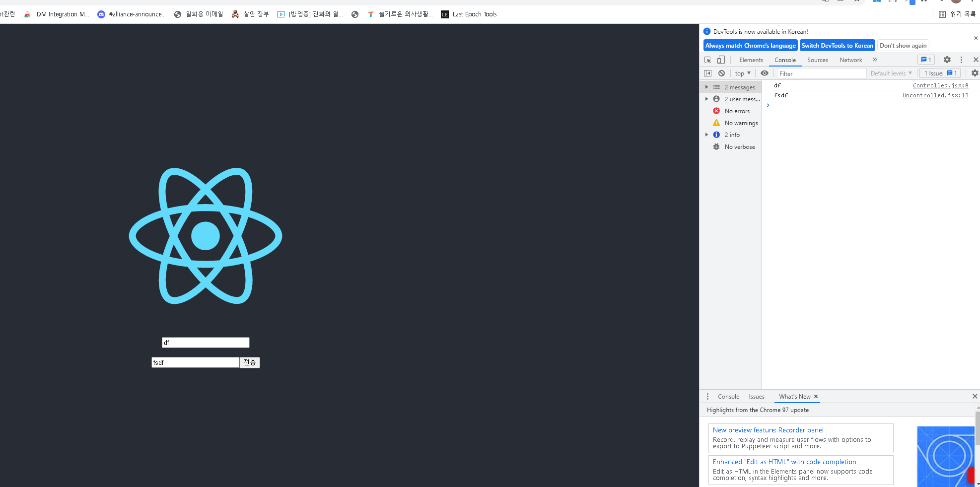980x487 pixels.
Task: Switch to drawer Console tab
Action: click(728, 397)
